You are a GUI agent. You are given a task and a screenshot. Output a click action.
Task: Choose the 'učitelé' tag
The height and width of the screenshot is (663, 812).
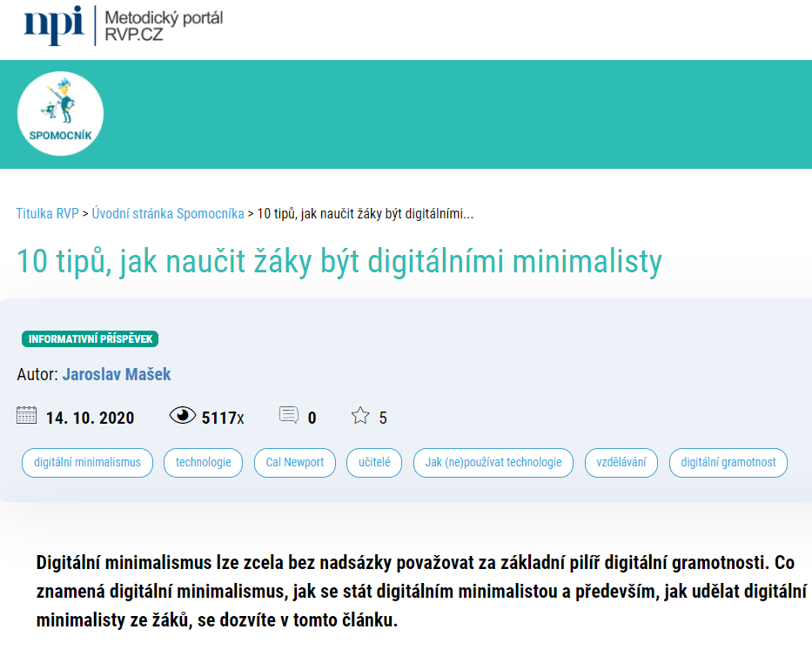tap(374, 463)
